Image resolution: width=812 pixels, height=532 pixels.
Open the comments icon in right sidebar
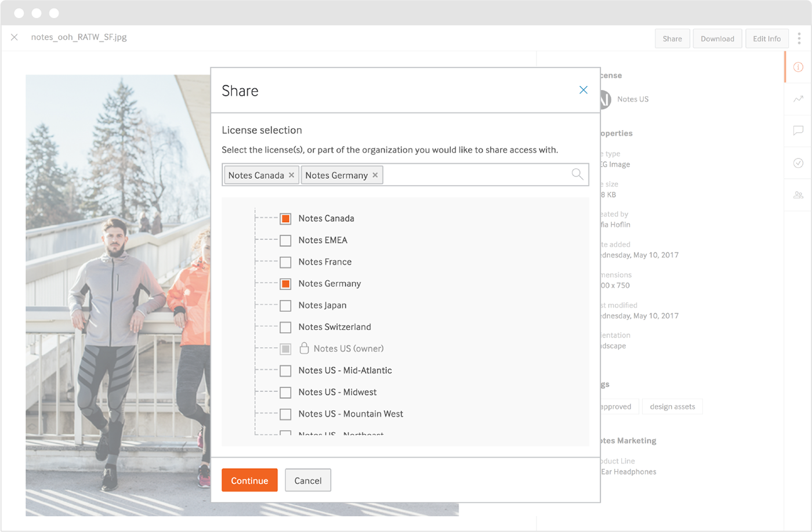click(x=798, y=131)
